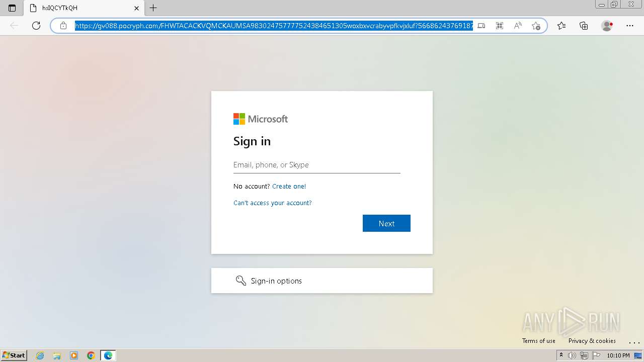
Task: Open network status in system tray
Action: [x=584, y=355]
